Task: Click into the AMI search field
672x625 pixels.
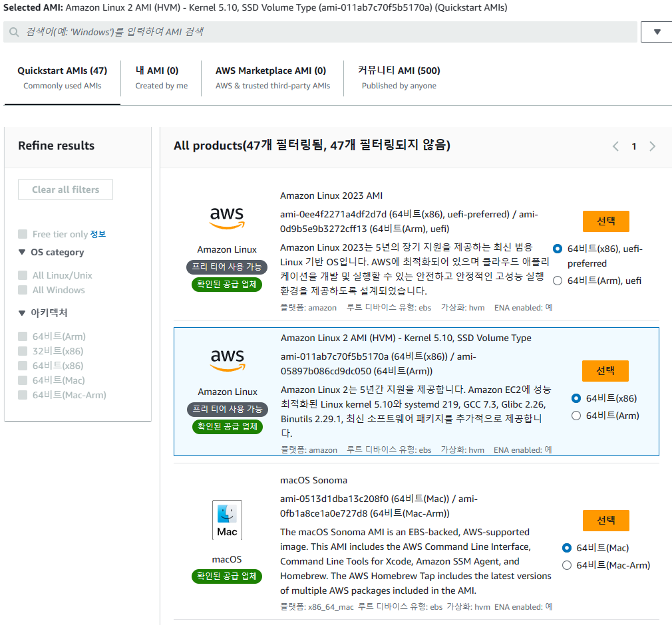Action: coord(320,32)
